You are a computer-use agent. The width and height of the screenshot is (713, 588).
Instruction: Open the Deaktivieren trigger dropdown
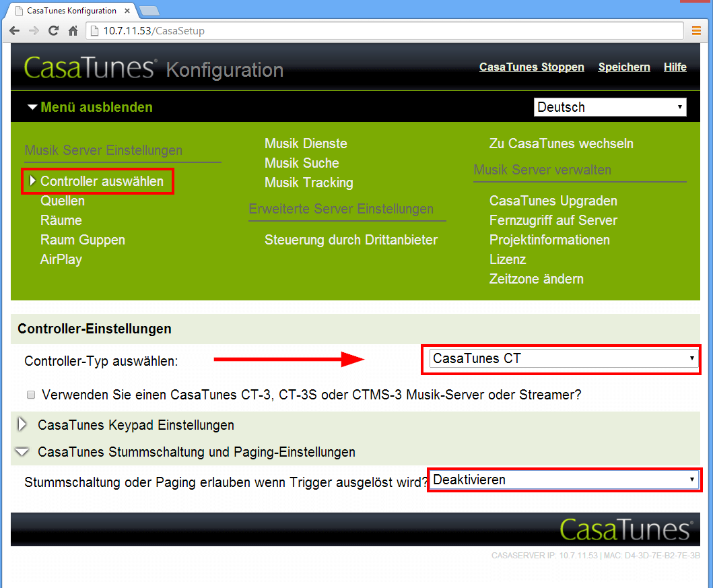point(564,480)
